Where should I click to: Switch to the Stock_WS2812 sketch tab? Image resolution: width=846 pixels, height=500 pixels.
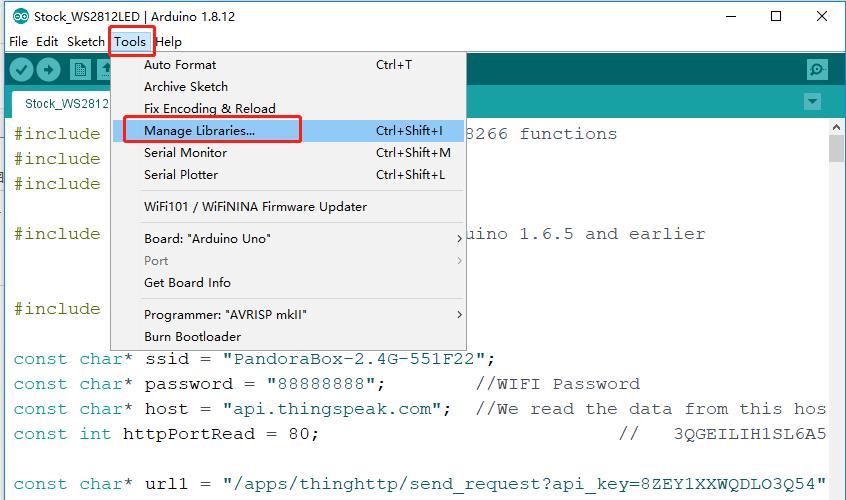60,103
